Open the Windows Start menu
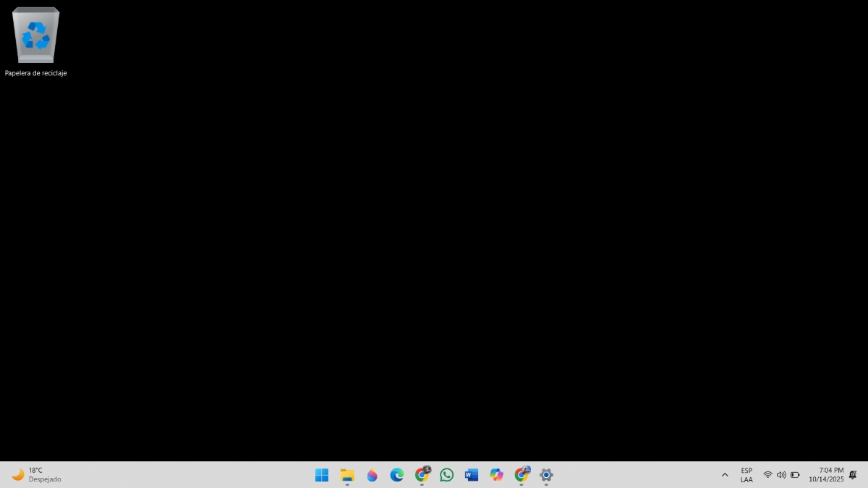Viewport: 868px width, 488px height. pyautogui.click(x=322, y=475)
